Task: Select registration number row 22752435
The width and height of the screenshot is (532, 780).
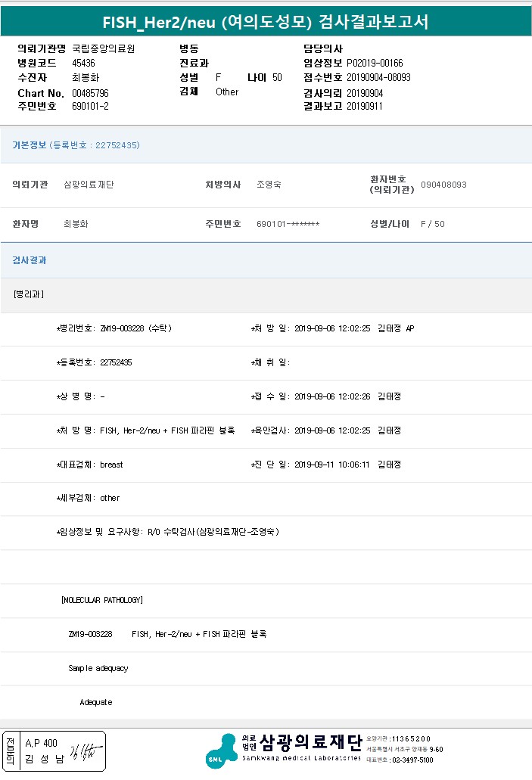Action: coord(94,362)
